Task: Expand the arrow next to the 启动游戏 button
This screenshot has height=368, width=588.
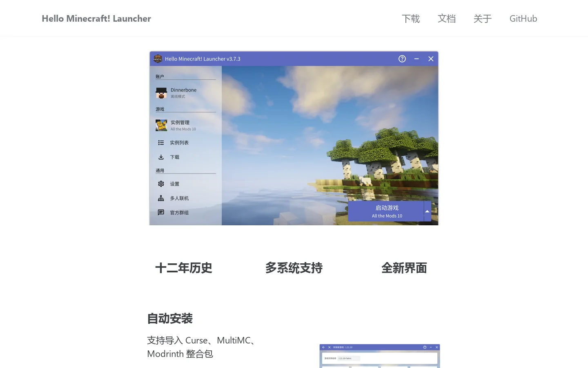Action: (428, 211)
